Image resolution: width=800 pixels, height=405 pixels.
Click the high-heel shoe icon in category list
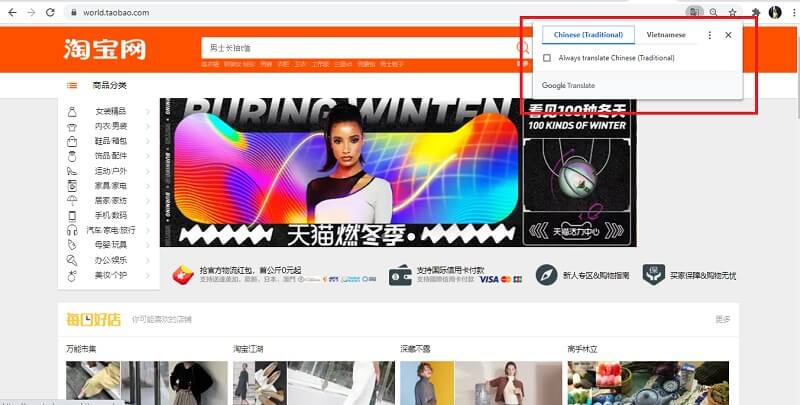72,171
